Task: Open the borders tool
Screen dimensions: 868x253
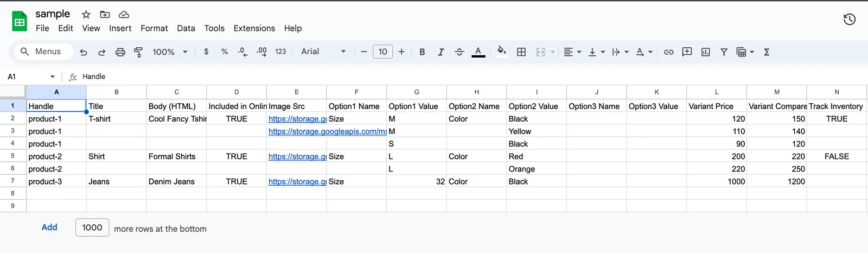Action: click(521, 52)
